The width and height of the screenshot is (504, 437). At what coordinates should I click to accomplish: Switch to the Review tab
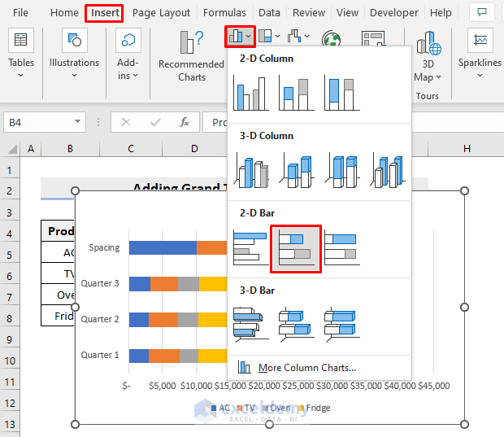309,12
